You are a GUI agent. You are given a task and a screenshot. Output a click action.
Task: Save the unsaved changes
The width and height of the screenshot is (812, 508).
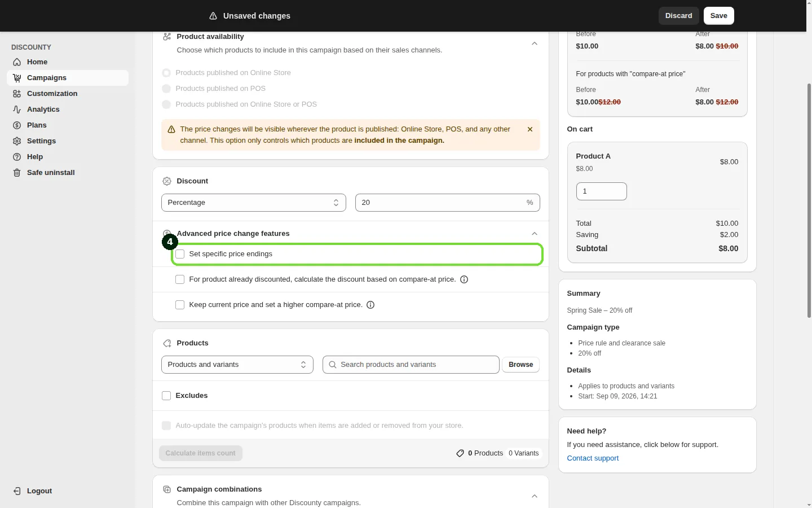coord(719,16)
